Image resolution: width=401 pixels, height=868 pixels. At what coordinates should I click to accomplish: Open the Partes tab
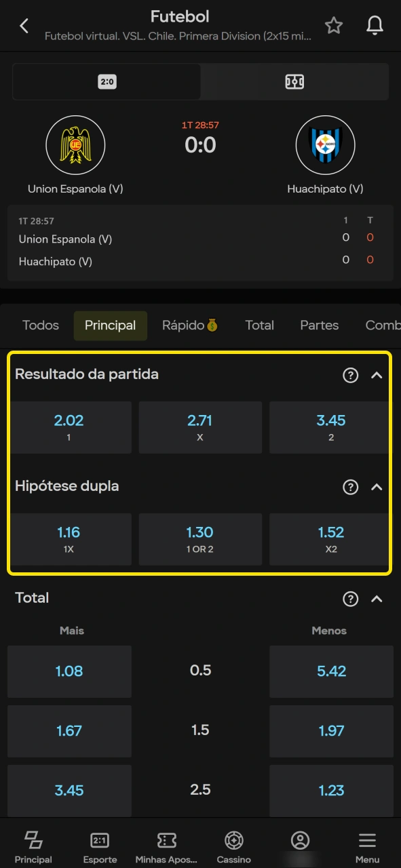point(319,325)
